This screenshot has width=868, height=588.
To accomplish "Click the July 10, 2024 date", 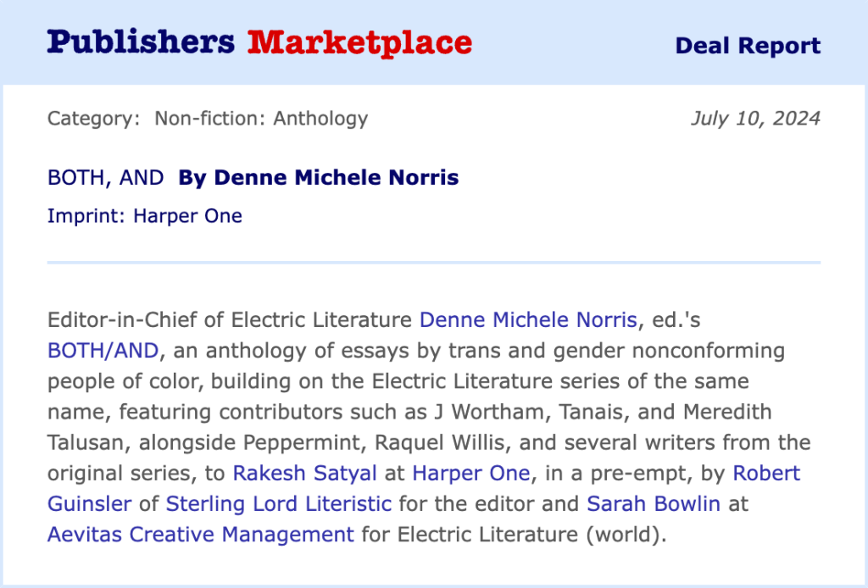I will 755,119.
